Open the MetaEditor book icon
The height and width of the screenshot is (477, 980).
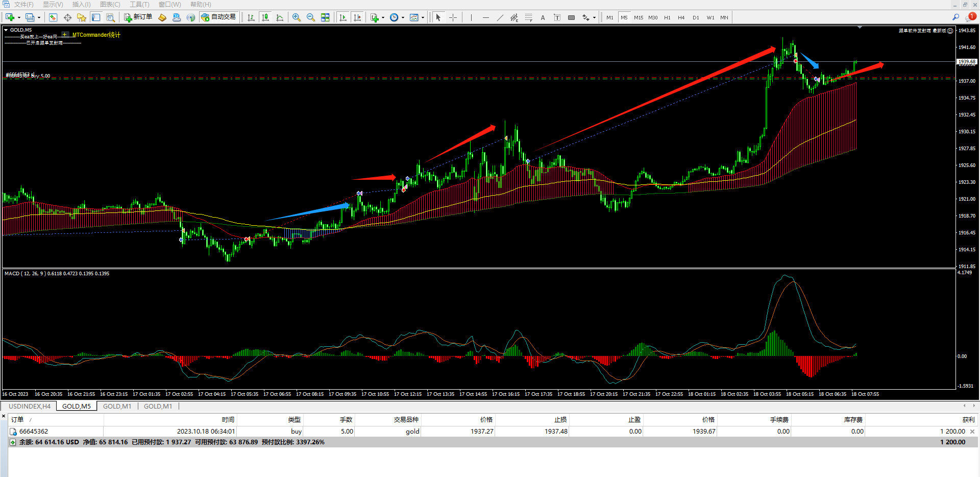162,17
